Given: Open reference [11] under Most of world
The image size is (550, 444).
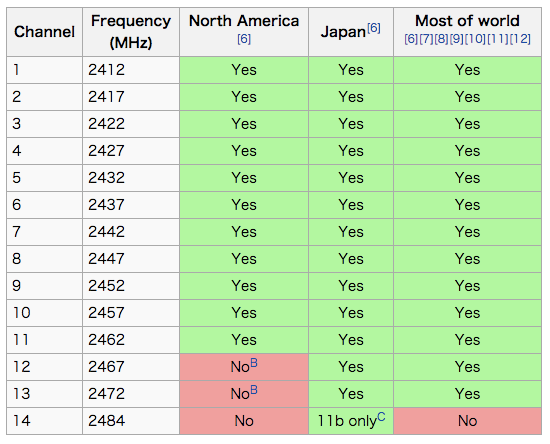Looking at the screenshot, I should [x=497, y=39].
